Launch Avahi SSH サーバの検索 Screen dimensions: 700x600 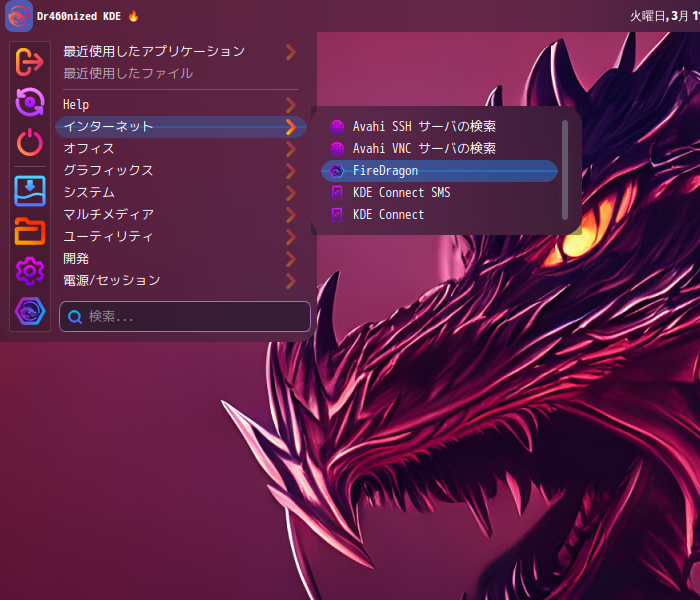pyautogui.click(x=439, y=127)
